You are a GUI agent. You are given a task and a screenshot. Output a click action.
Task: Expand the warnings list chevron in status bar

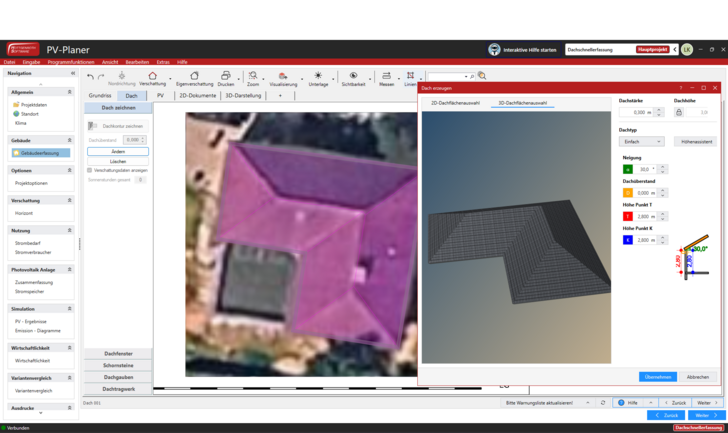588,403
